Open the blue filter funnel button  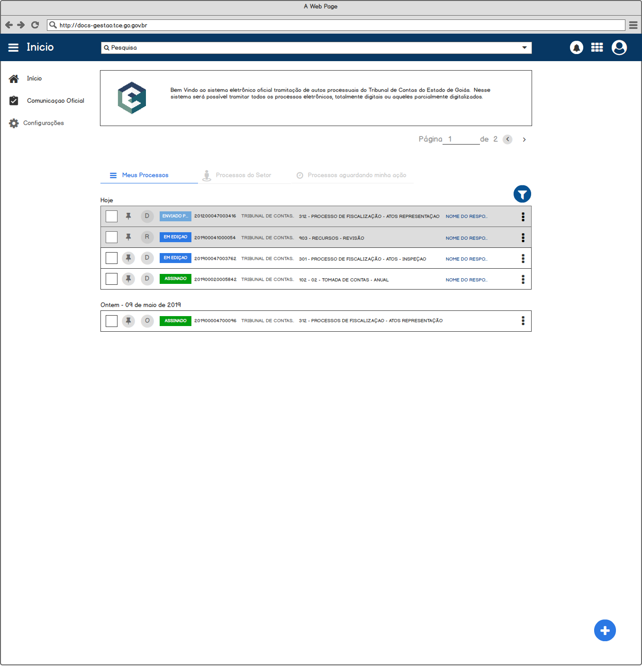(522, 194)
